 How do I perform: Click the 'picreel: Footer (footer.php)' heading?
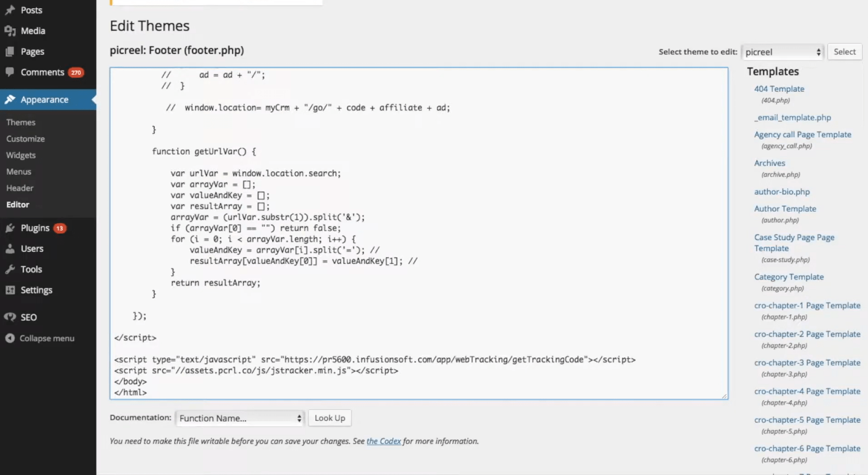177,50
